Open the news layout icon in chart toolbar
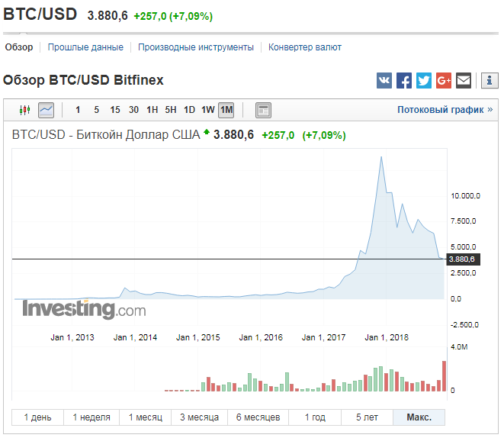The height and width of the screenshot is (438, 504). 263,111
